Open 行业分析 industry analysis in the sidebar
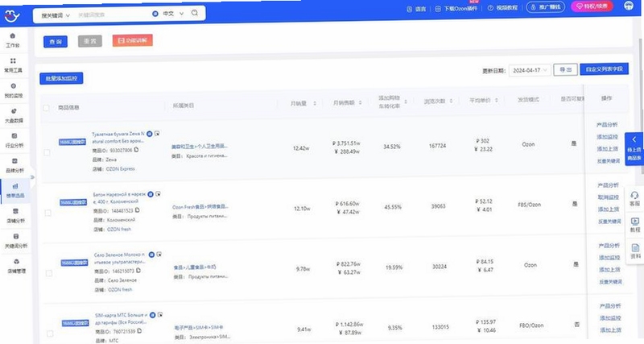 click(14, 140)
